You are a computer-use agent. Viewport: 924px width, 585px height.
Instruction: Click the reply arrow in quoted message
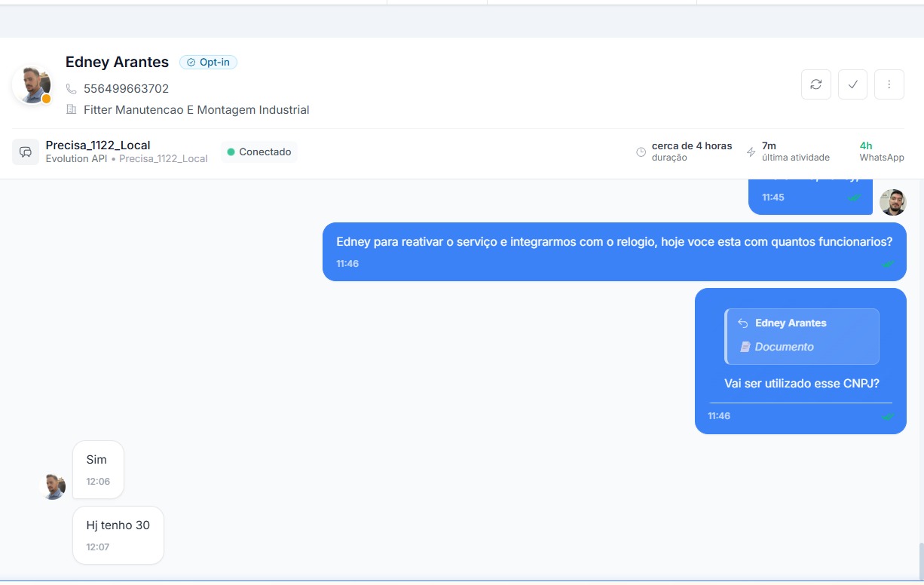click(x=742, y=323)
